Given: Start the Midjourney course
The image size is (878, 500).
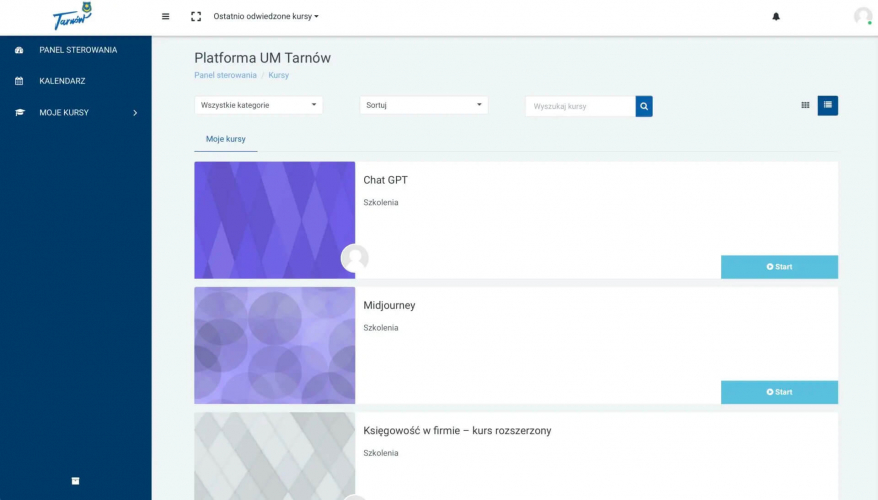Looking at the screenshot, I should (x=779, y=392).
